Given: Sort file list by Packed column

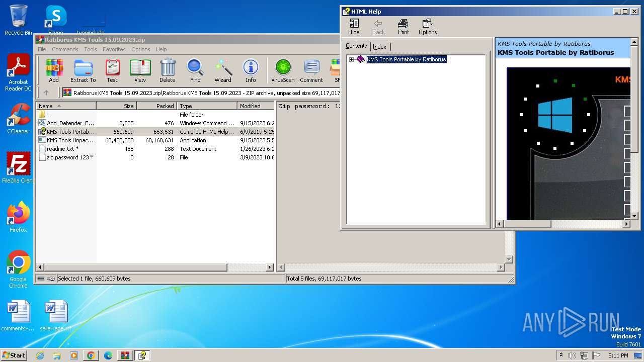Looking at the screenshot, I should point(157,106).
